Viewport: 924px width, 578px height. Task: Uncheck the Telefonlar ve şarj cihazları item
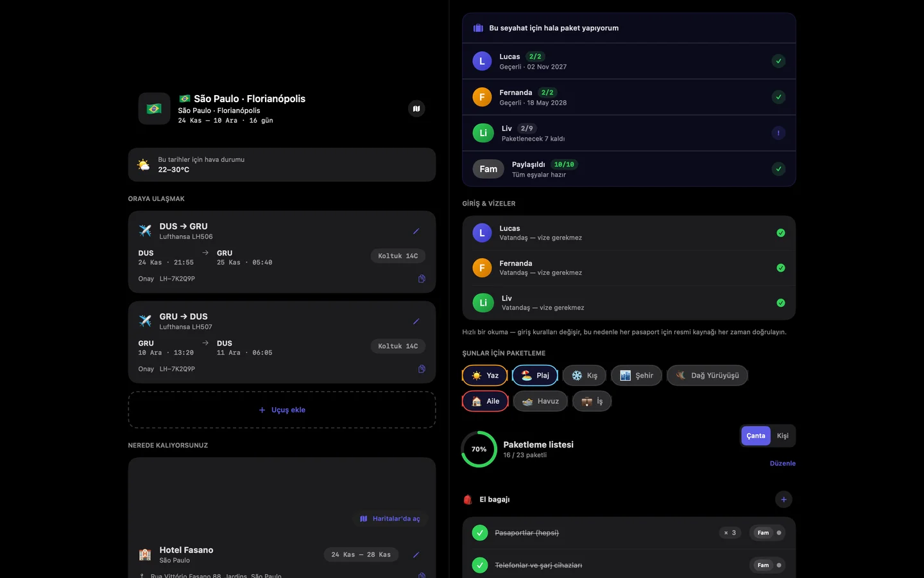480,565
